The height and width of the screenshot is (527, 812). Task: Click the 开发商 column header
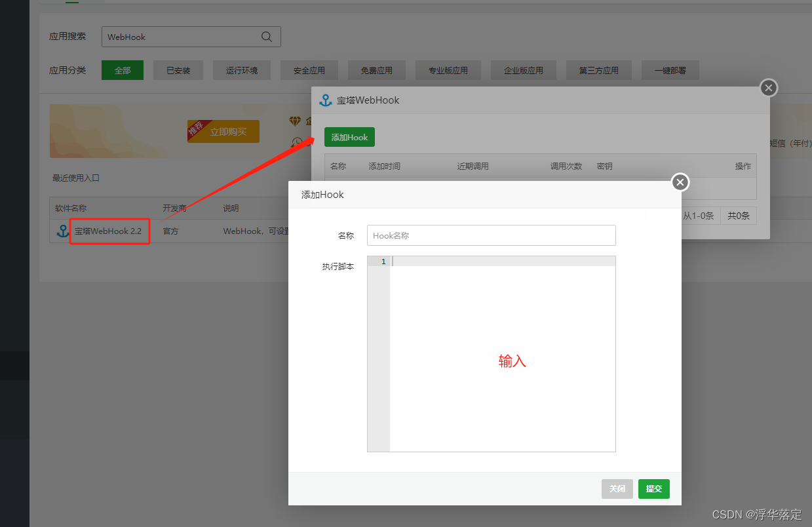coord(174,208)
